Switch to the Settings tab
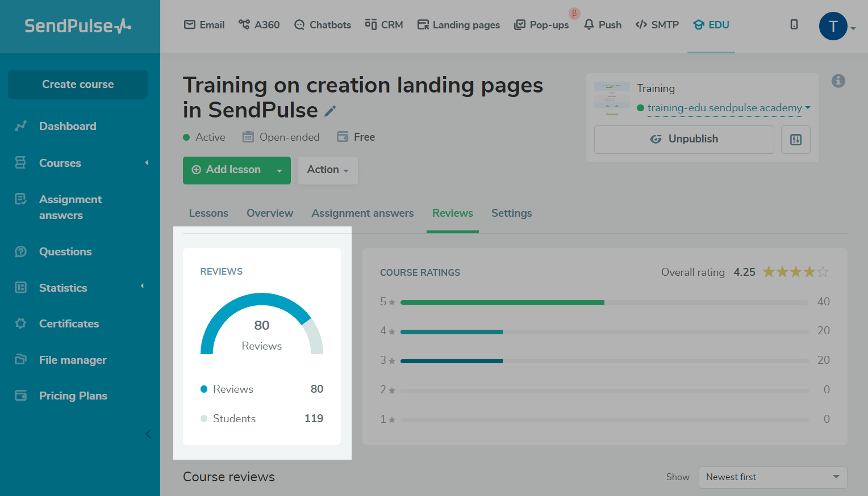The width and height of the screenshot is (868, 496). 511,213
